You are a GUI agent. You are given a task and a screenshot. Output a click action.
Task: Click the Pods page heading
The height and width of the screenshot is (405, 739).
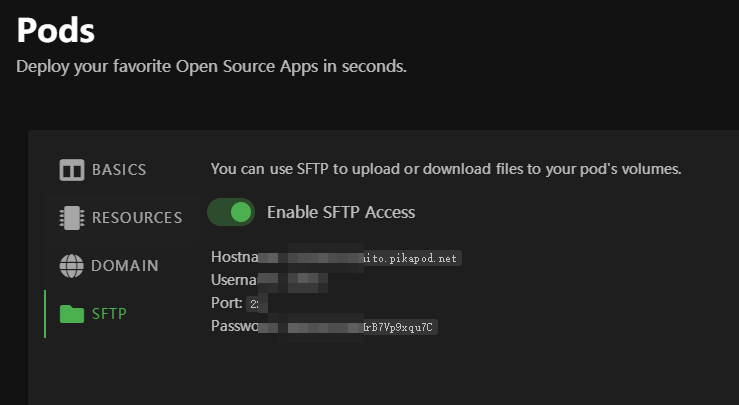coord(56,30)
